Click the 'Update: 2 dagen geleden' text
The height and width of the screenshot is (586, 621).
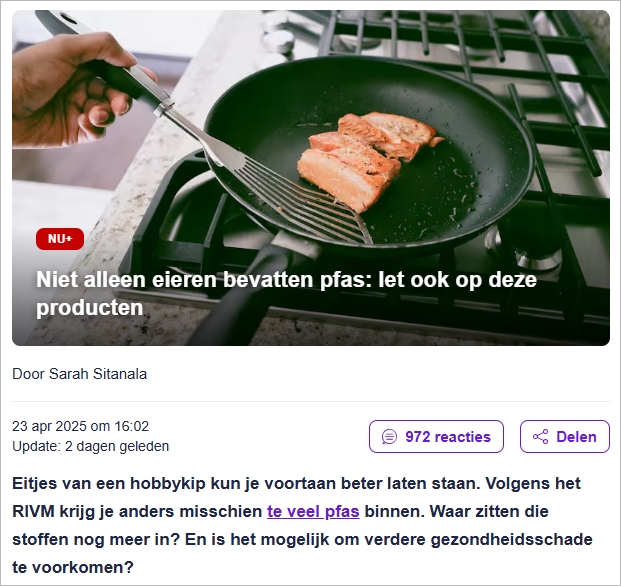tap(91, 446)
